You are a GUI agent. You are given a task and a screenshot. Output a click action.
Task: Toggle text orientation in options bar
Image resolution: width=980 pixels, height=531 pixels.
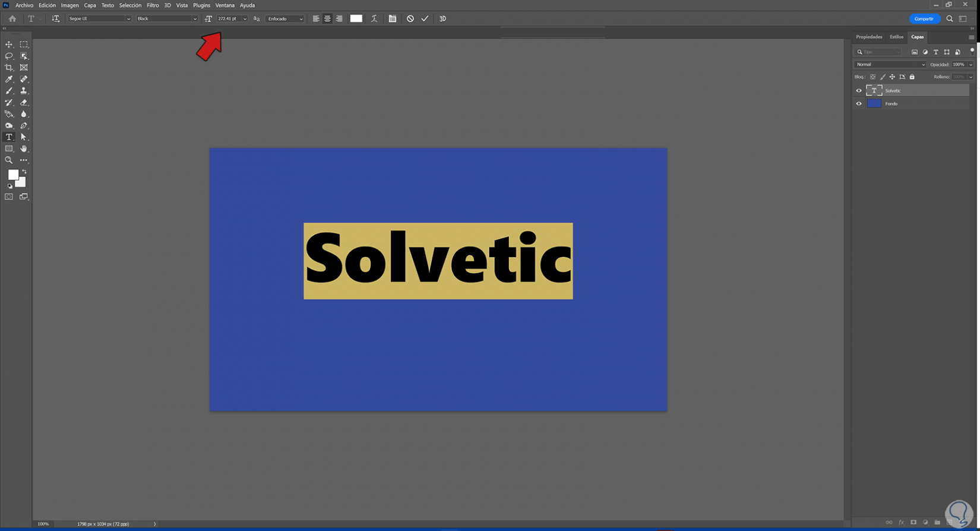coord(56,18)
